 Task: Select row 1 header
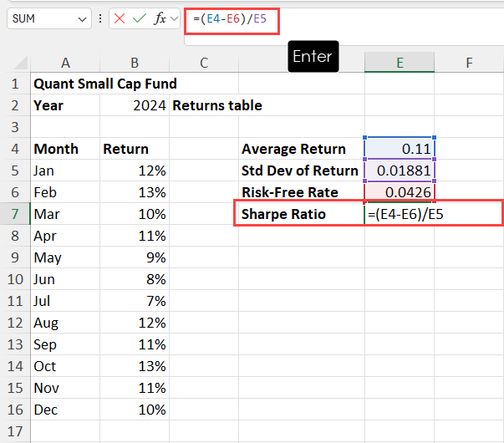coord(15,84)
